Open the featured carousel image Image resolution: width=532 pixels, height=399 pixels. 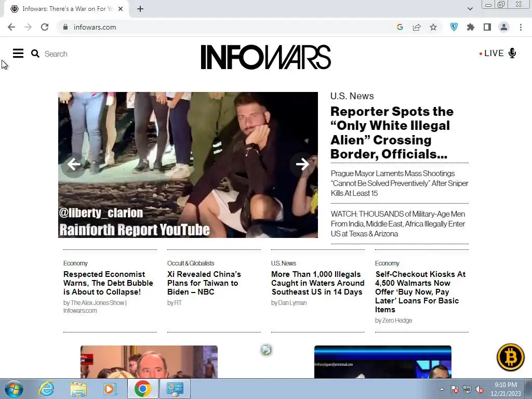pos(188,165)
